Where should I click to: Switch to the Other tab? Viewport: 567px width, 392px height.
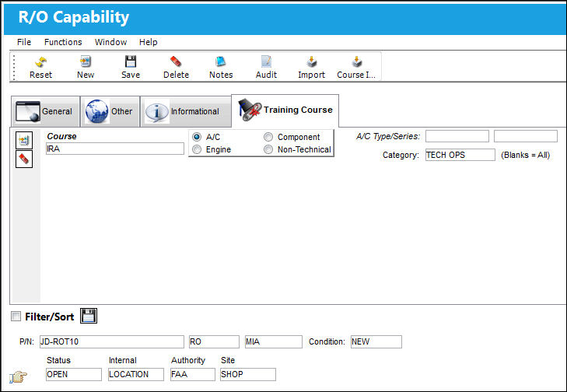(x=110, y=111)
